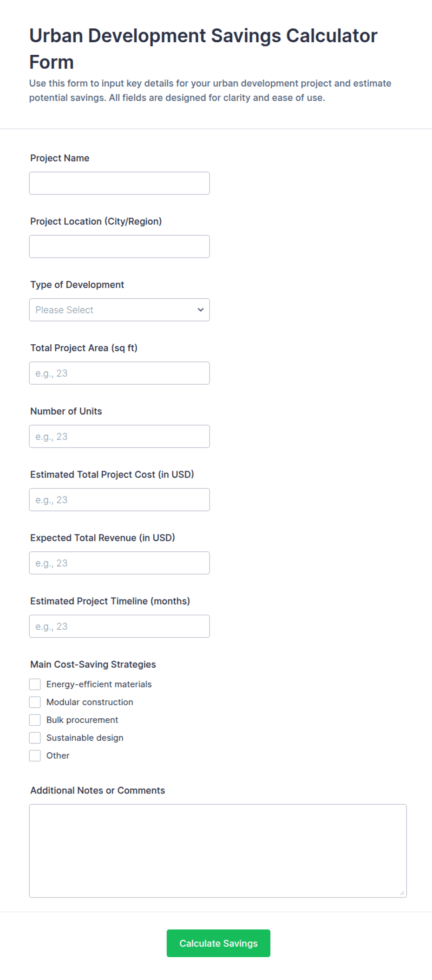Click the Number of Units input
This screenshot has width=432, height=980.
click(119, 437)
